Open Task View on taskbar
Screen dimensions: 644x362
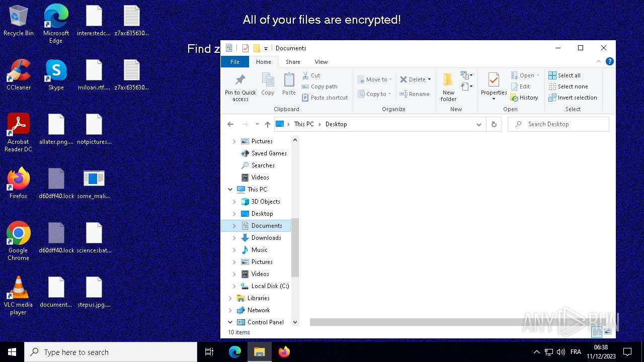click(209, 352)
